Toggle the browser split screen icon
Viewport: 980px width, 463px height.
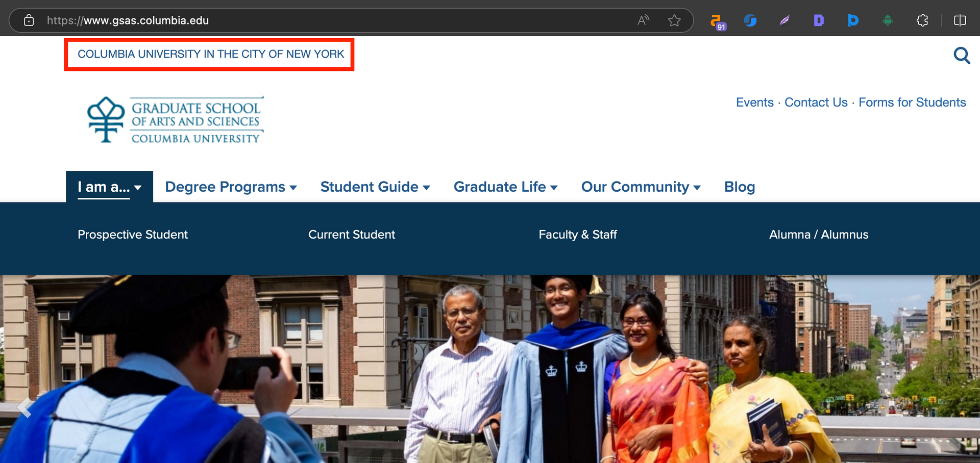[x=960, y=20]
